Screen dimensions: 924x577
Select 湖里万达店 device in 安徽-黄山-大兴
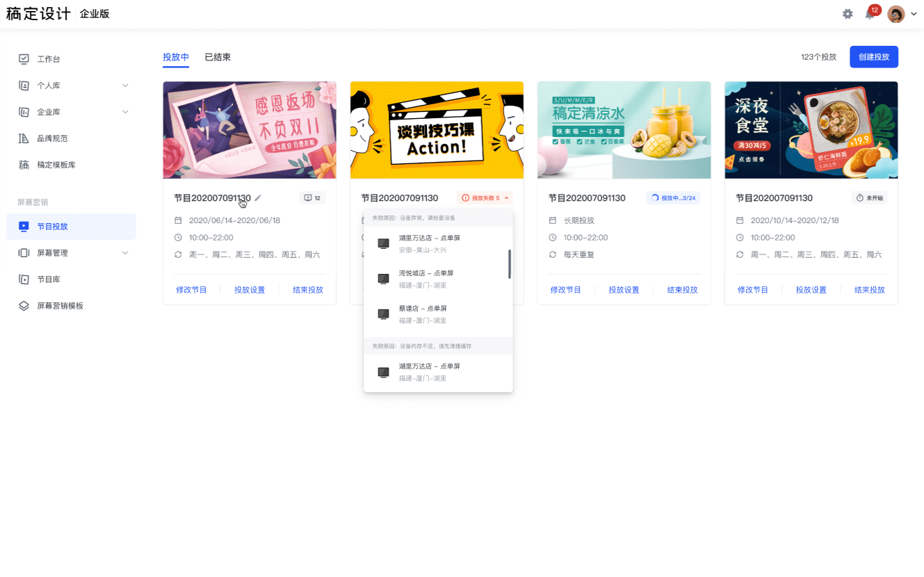(x=438, y=244)
